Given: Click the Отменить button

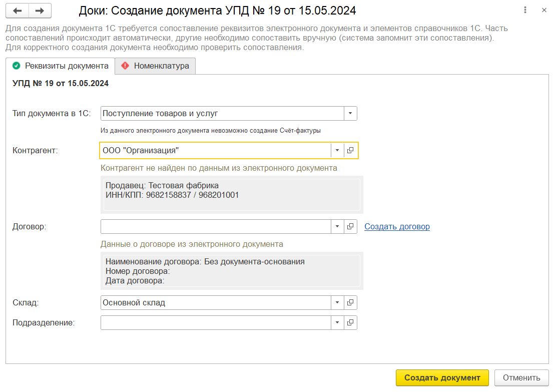Looking at the screenshot, I should pyautogui.click(x=521, y=378).
